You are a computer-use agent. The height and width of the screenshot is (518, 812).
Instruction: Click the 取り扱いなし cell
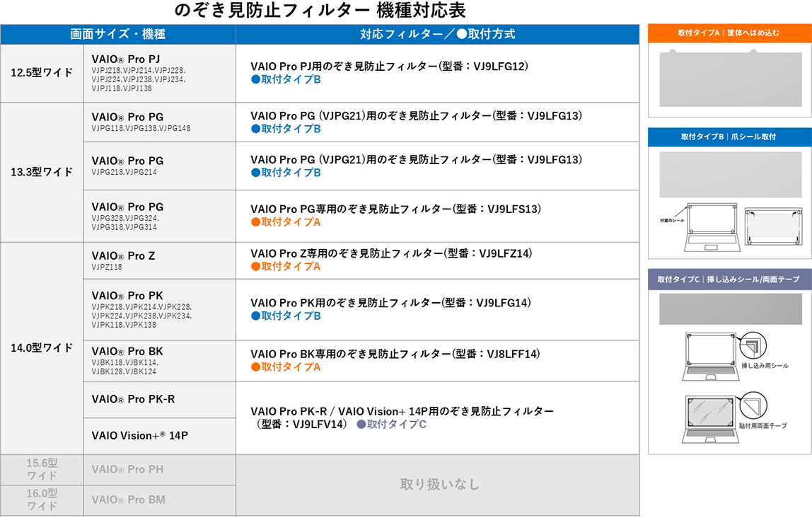[438, 485]
